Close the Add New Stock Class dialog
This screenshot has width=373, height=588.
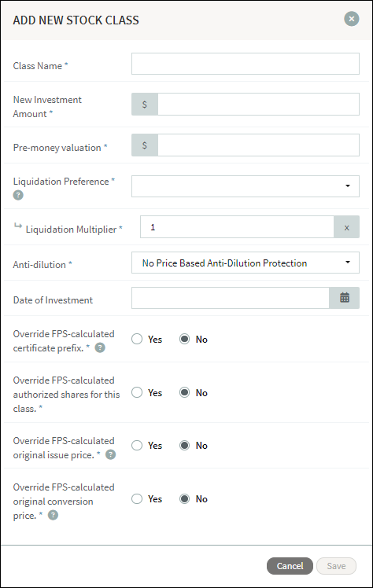coord(352,19)
